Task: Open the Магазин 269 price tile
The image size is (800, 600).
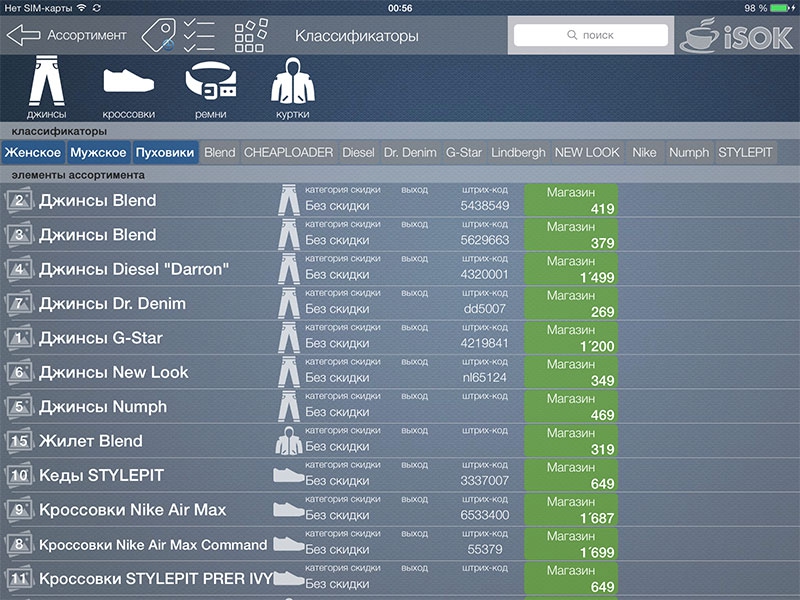Action: click(571, 304)
